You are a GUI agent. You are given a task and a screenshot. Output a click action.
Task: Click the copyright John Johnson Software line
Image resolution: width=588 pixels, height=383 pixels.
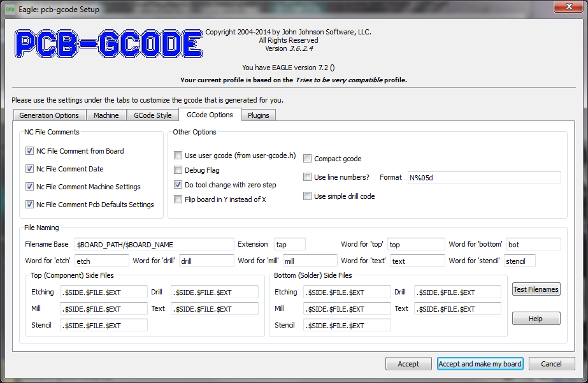point(289,32)
